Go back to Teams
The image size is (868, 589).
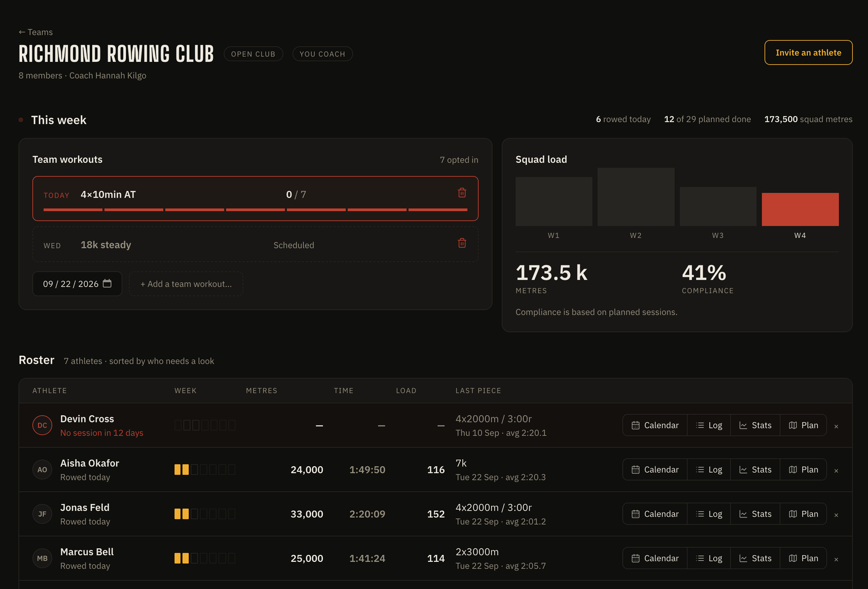click(x=36, y=32)
